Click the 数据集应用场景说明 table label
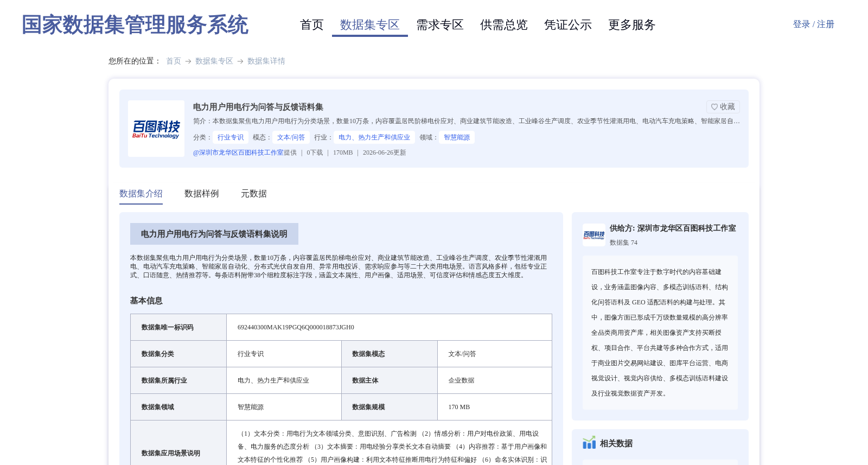The height and width of the screenshot is (465, 868). click(x=171, y=453)
